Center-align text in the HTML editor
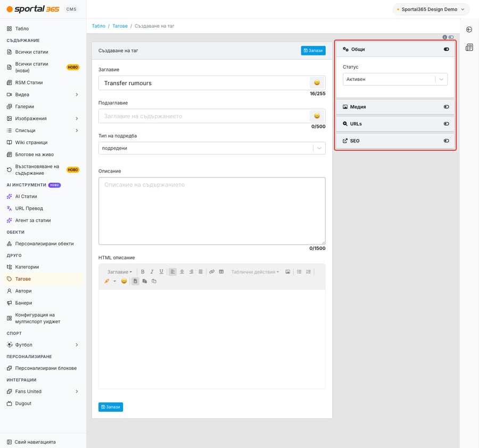479x448 pixels. (182, 272)
